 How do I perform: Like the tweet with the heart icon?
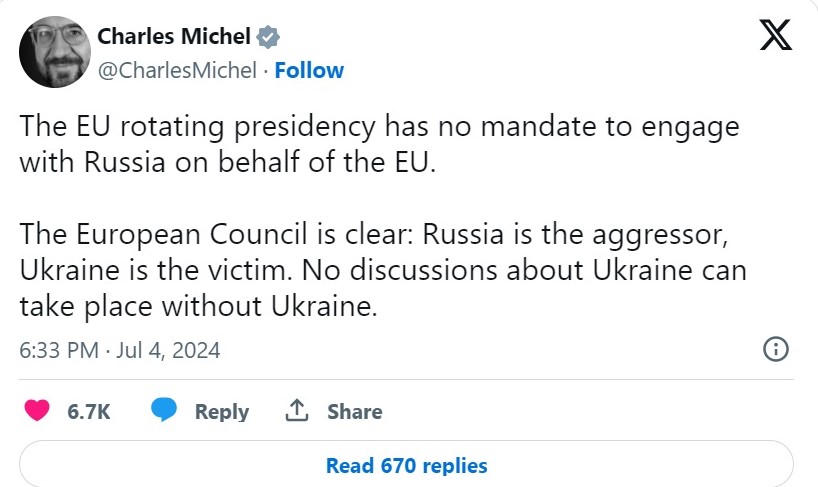(x=37, y=411)
